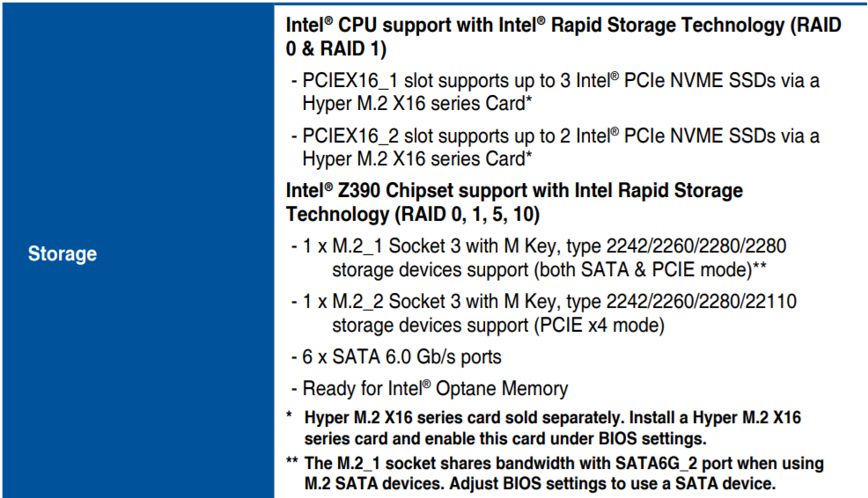Click the Storage row label
This screenshot has width=868, height=498.
63,254
